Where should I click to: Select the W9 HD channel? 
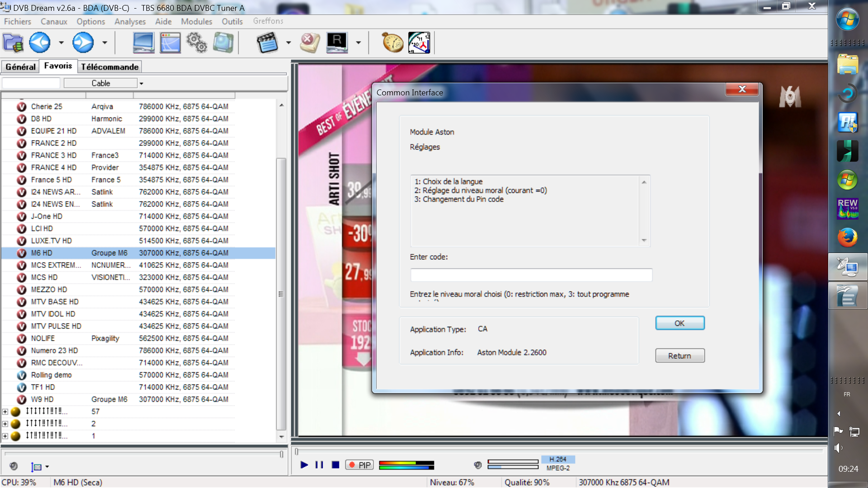point(138,399)
